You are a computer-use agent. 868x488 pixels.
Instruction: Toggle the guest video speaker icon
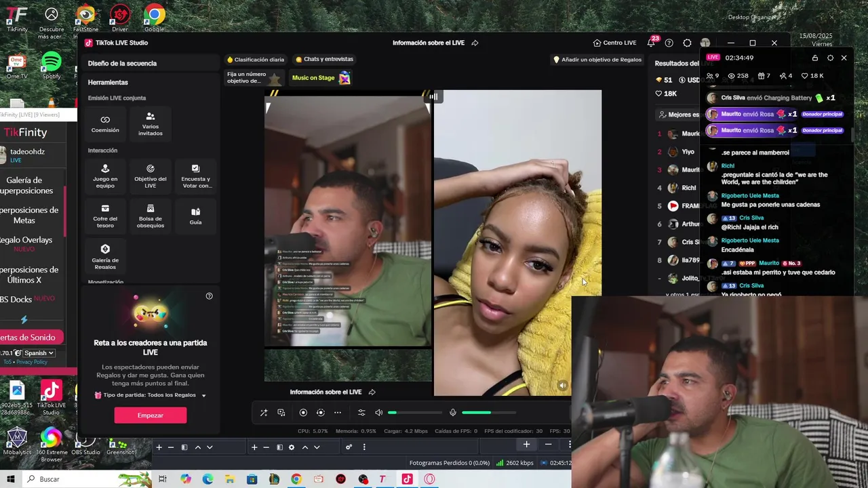(562, 385)
